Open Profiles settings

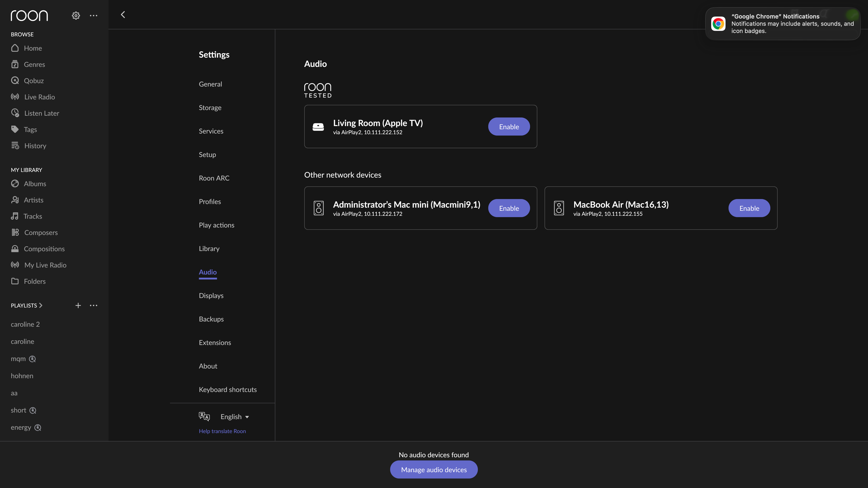click(210, 202)
